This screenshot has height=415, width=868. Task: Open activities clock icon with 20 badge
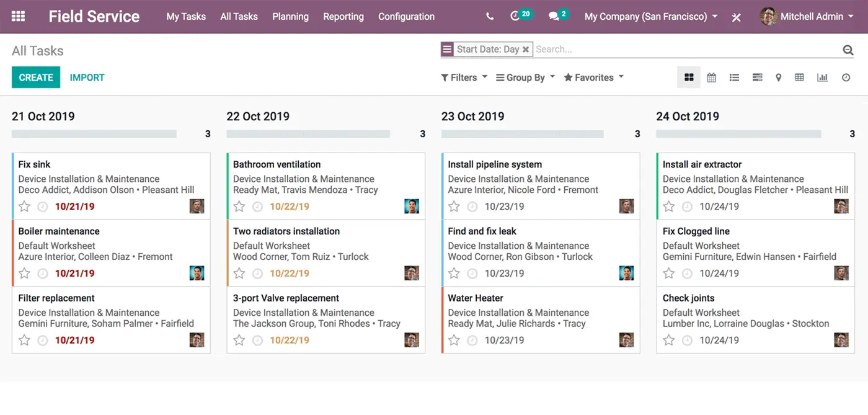click(x=515, y=17)
